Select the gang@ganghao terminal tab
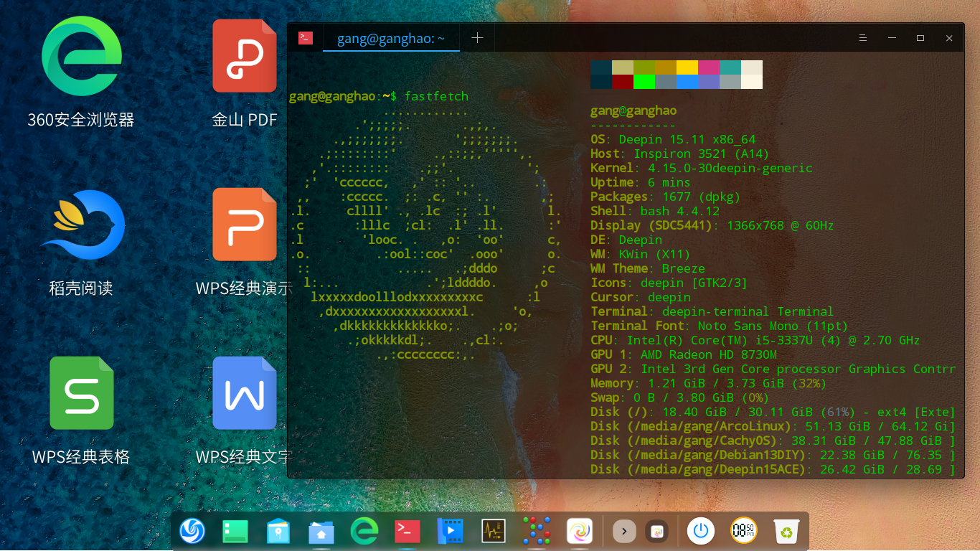This screenshot has height=551, width=980. point(391,37)
